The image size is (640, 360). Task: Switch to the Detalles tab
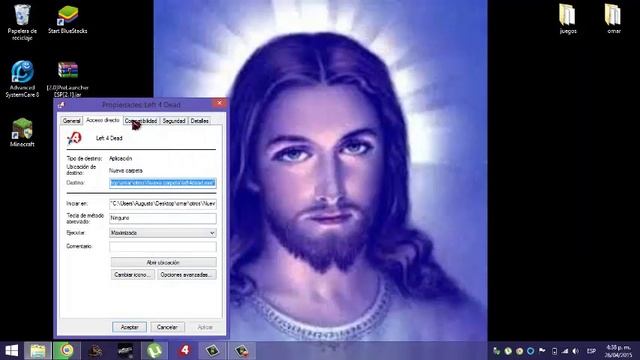click(200, 121)
